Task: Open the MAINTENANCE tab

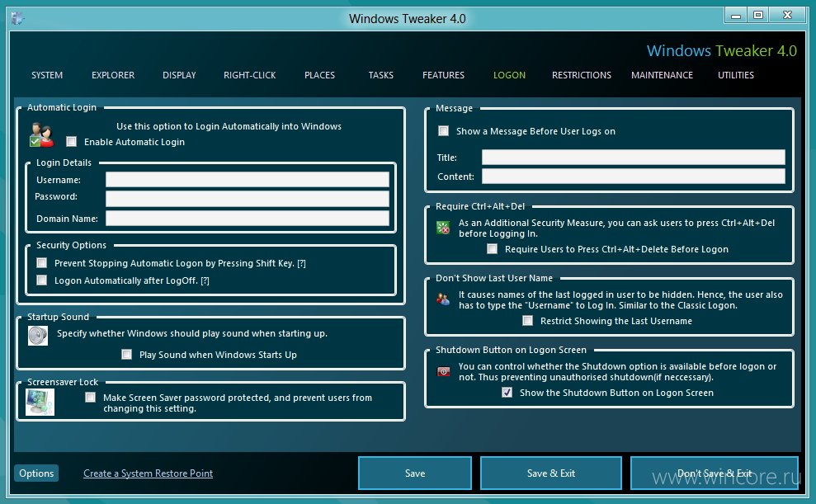Action: pyautogui.click(x=662, y=75)
